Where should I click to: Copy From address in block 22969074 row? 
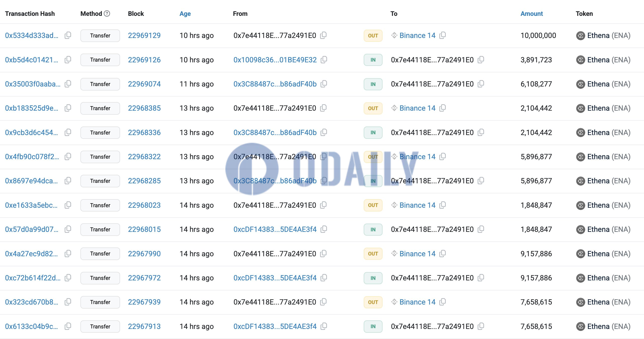tap(324, 84)
